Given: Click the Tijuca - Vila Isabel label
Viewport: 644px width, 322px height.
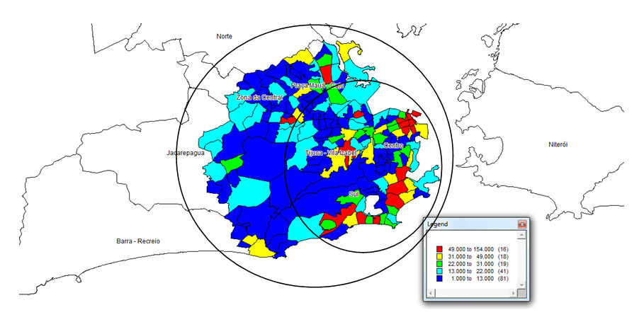Looking at the screenshot, I should click(329, 153).
